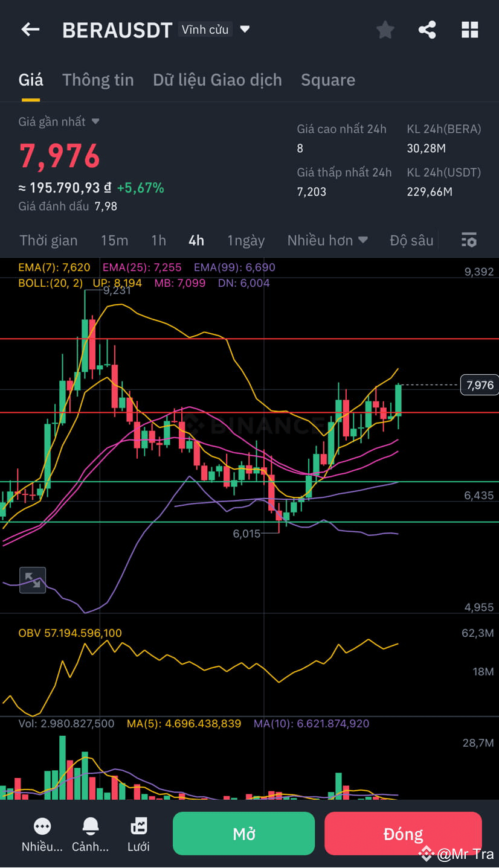Image resolution: width=499 pixels, height=868 pixels.
Task: Open the Square tab
Action: 328,79
